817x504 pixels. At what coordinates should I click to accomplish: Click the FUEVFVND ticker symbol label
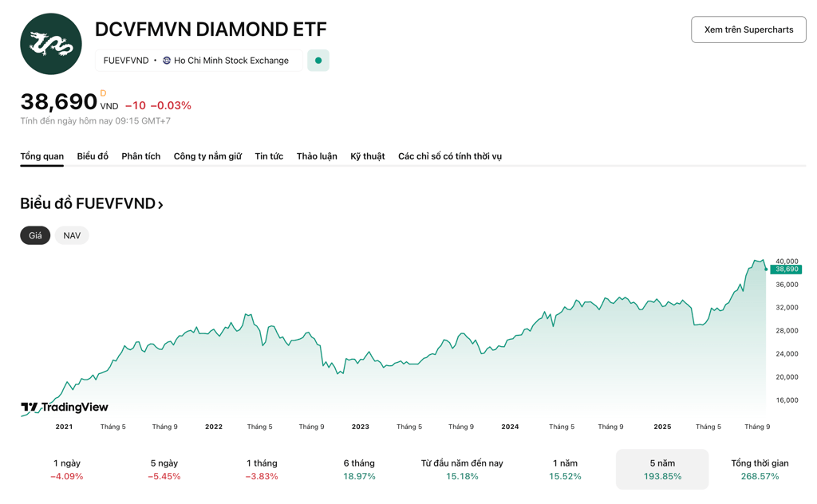click(x=126, y=61)
